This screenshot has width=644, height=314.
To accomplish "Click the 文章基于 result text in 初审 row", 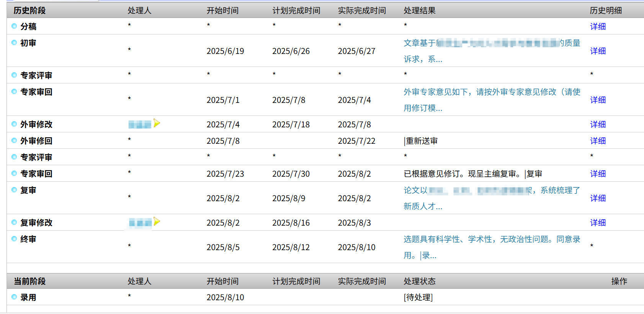I will tap(419, 43).
